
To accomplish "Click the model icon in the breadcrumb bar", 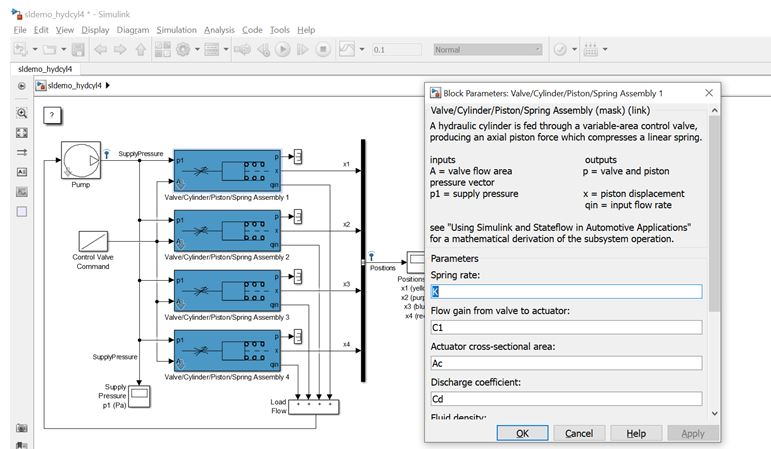I will (41, 86).
